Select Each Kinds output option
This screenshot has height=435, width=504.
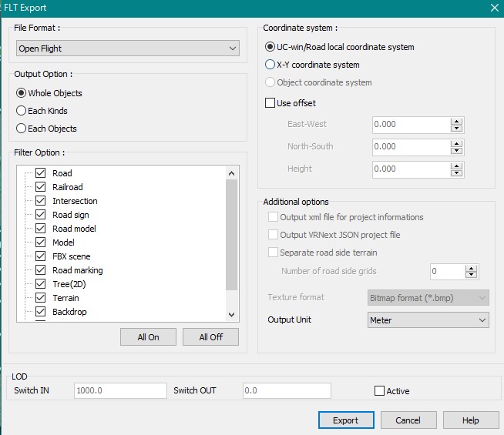(22, 111)
